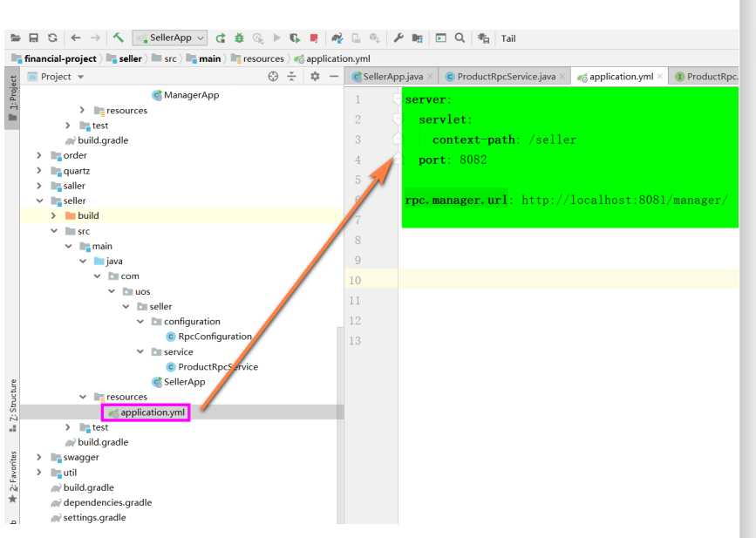Open settings with the wrench icon

[398, 38]
